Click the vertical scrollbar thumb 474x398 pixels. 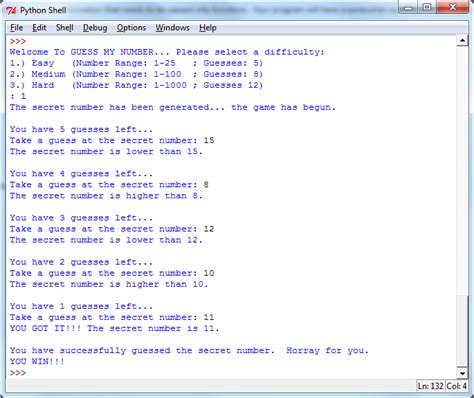(x=462, y=330)
